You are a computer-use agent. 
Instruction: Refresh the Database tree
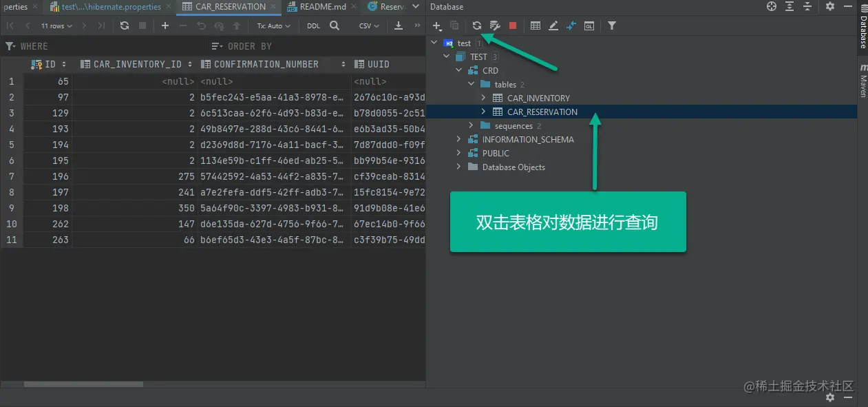pos(476,25)
